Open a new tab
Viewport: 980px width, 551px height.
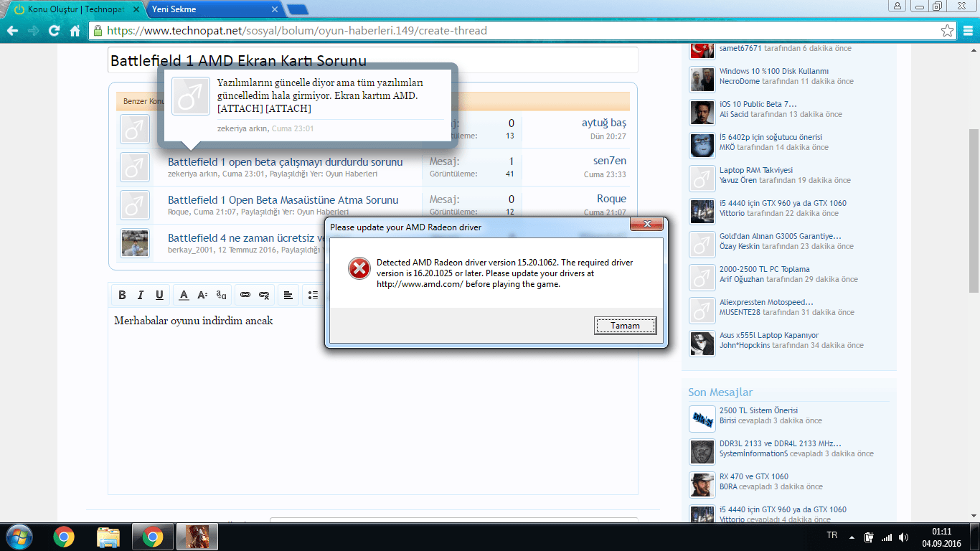tap(298, 9)
